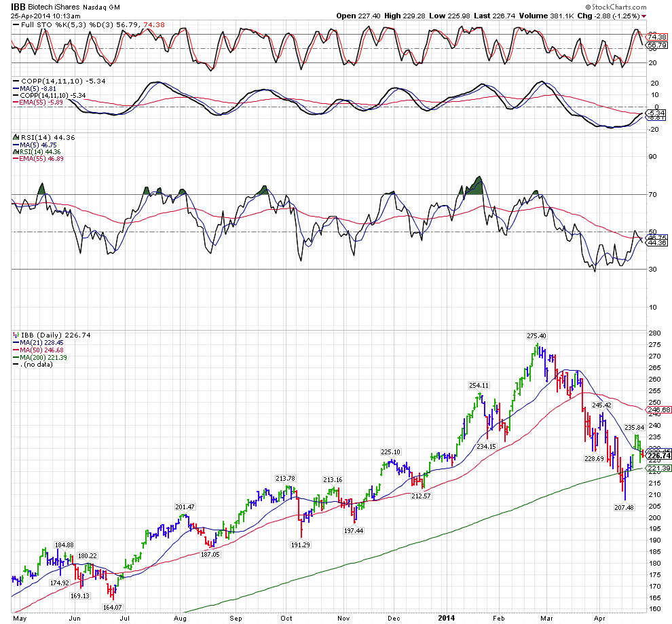Click the MA(200) 221.39 legend entry
672x624 pixels.
(x=40, y=357)
